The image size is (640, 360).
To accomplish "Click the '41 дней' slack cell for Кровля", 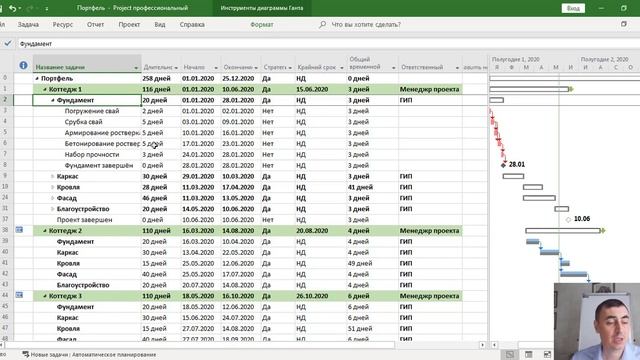I will 372,187.
